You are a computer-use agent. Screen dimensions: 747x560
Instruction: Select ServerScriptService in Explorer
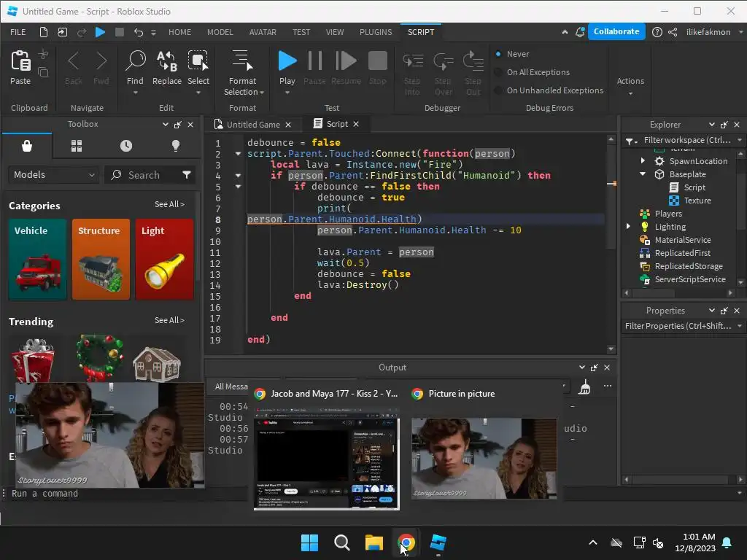coord(690,279)
